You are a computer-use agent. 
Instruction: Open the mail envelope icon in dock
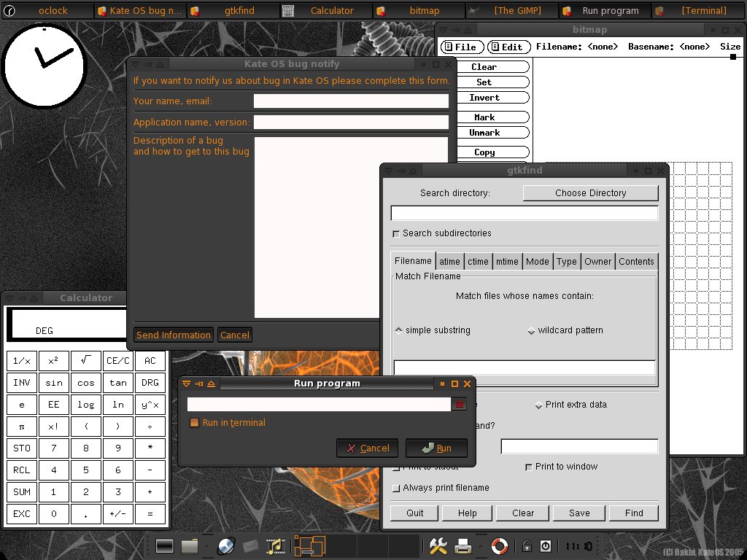(251, 545)
